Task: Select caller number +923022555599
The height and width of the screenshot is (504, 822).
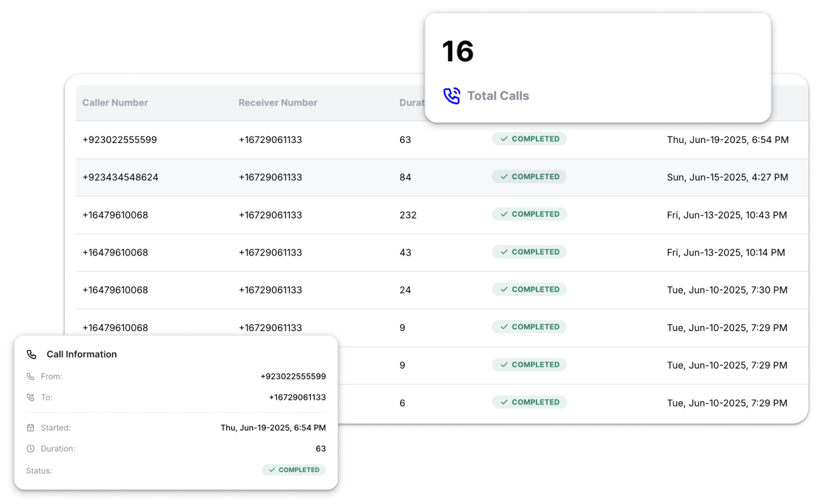Action: pyautogui.click(x=119, y=139)
